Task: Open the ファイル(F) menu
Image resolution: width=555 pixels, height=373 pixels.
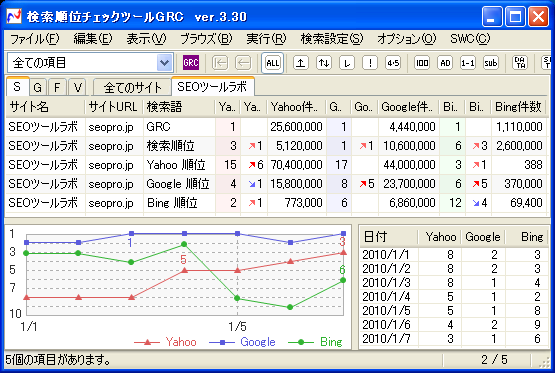Action: pos(34,39)
